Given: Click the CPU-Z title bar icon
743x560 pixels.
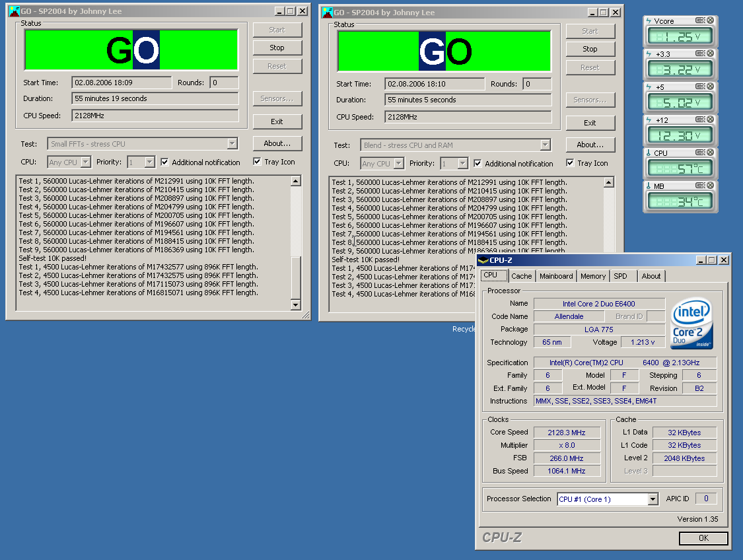Looking at the screenshot, I should 483,260.
